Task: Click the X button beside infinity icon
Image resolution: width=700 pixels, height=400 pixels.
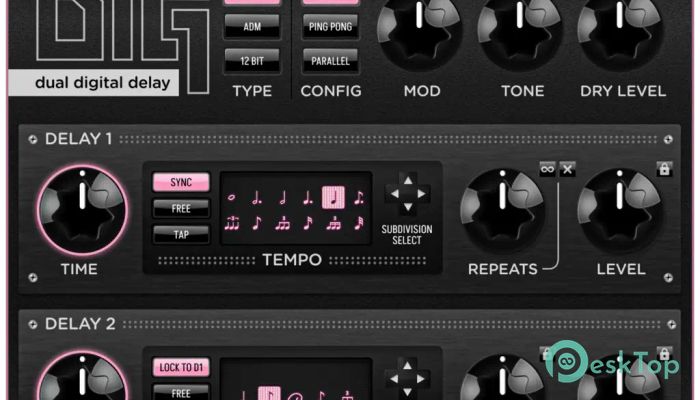Action: (x=567, y=169)
